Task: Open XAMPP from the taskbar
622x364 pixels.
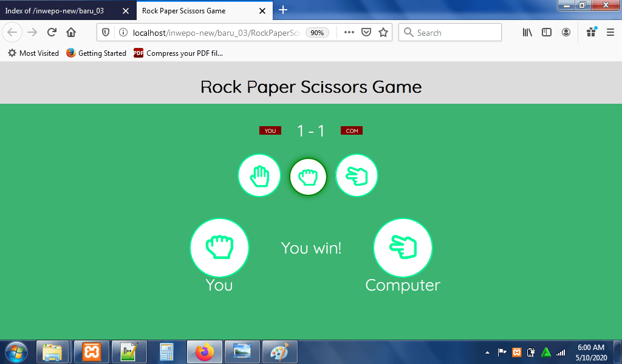Action: tap(92, 352)
